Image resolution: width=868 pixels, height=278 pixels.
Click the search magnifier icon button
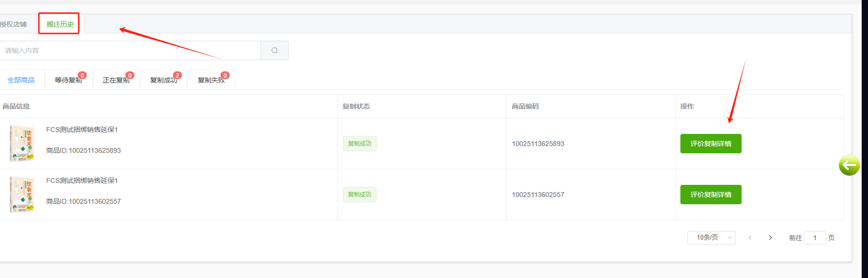[275, 50]
